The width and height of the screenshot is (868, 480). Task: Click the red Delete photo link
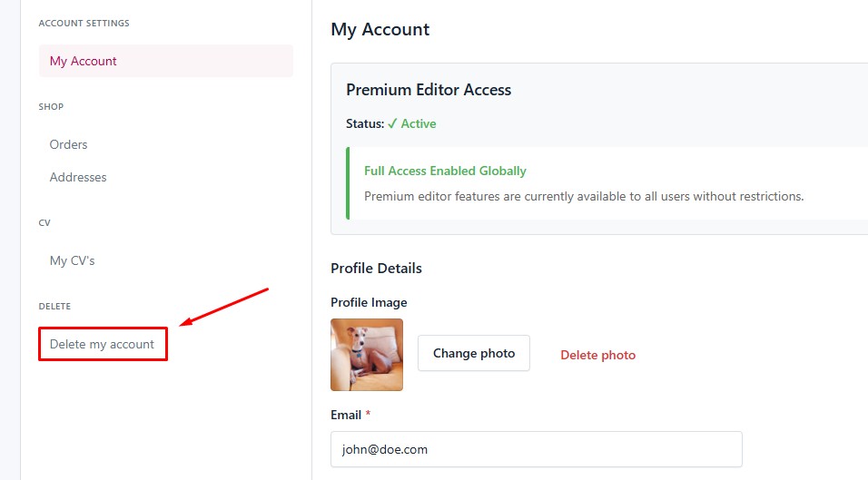tap(597, 355)
